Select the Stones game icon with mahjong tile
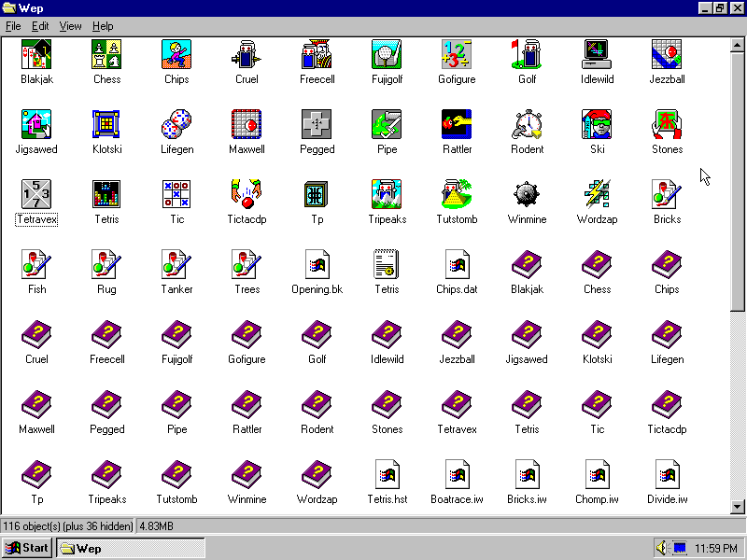 [x=667, y=124]
